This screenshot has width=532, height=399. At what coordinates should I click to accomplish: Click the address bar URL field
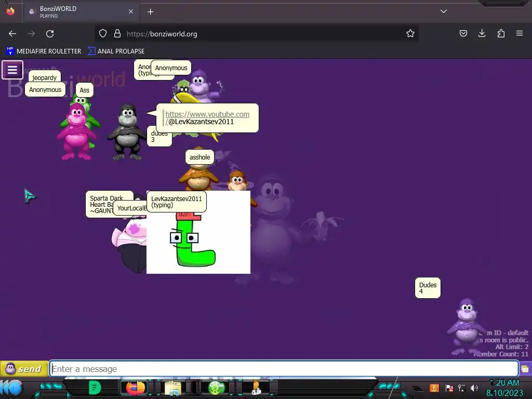tap(258, 34)
